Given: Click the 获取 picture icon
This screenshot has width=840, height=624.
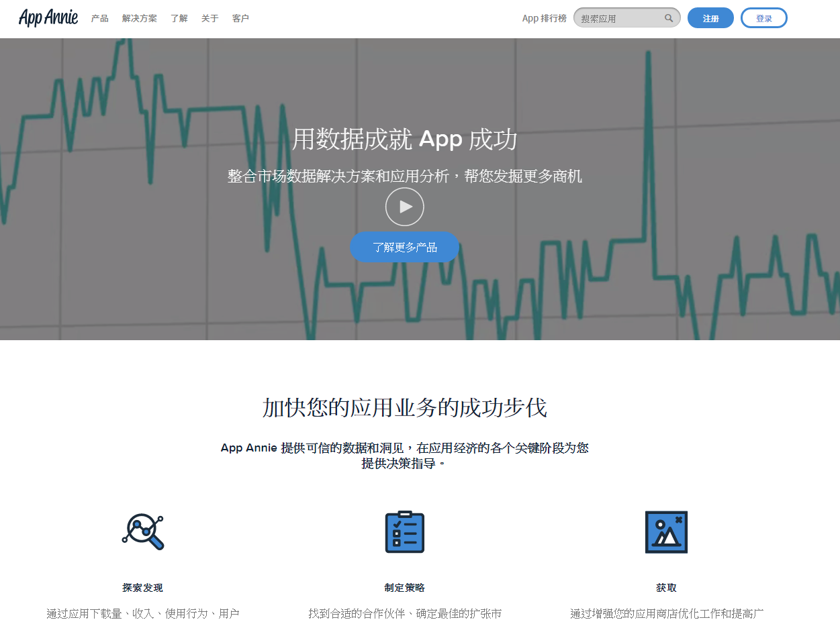Looking at the screenshot, I should pos(666,532).
